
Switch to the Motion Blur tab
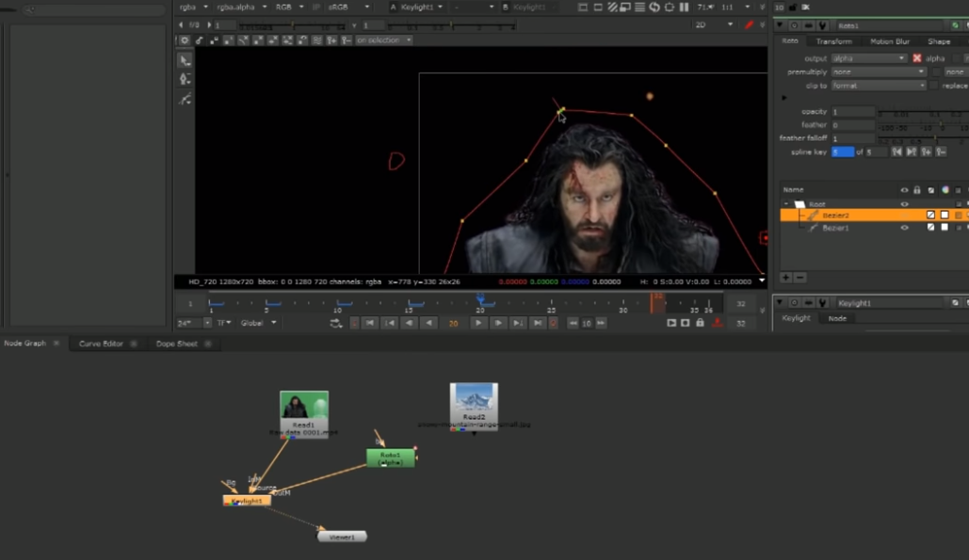click(889, 41)
